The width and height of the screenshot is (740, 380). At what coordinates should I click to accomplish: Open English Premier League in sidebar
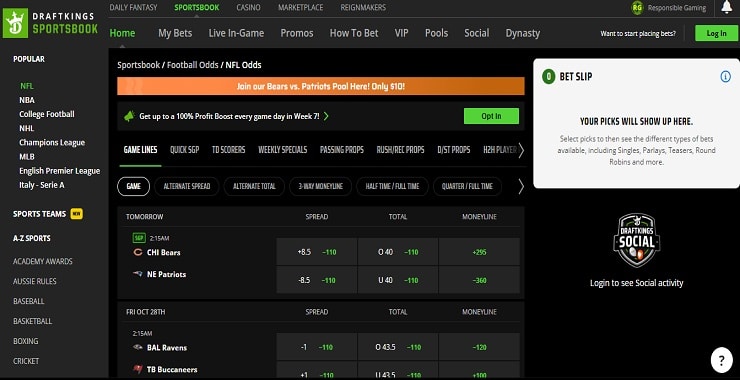[59, 171]
